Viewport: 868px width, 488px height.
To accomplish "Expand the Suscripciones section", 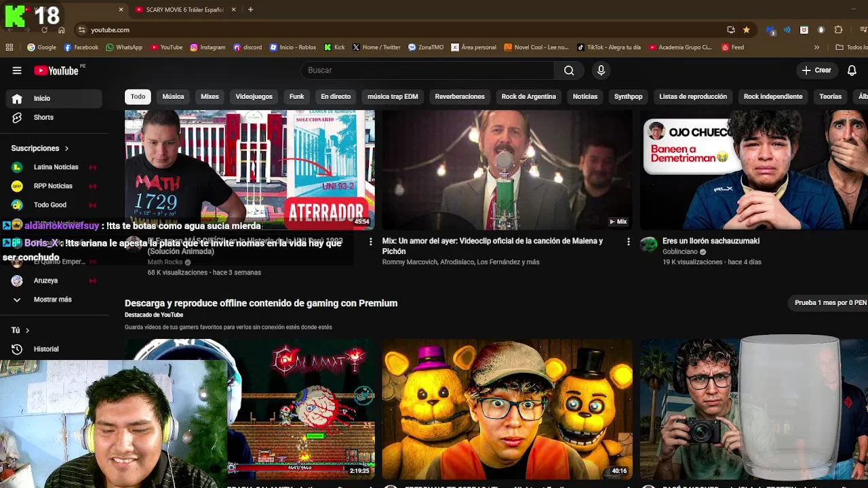I will click(x=40, y=148).
